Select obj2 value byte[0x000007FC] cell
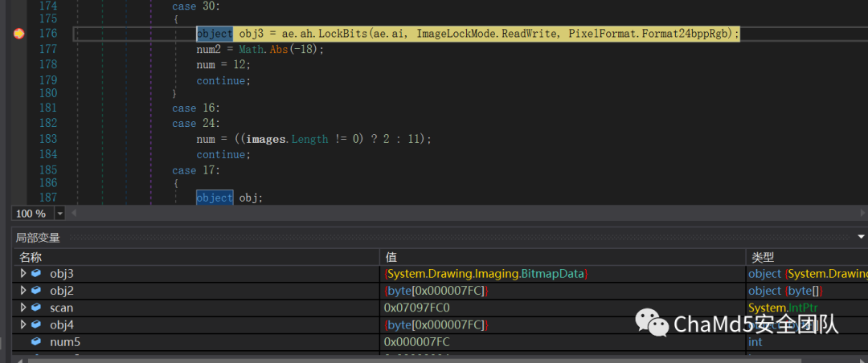868x363 pixels. (x=436, y=291)
